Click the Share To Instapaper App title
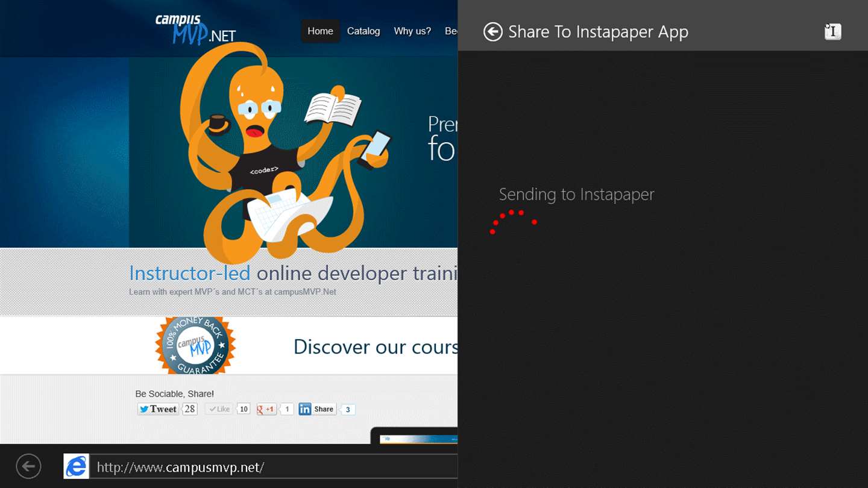868x488 pixels. tap(598, 32)
